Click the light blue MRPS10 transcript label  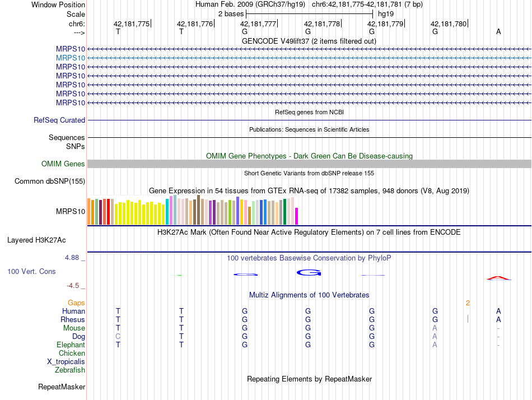coord(71,58)
